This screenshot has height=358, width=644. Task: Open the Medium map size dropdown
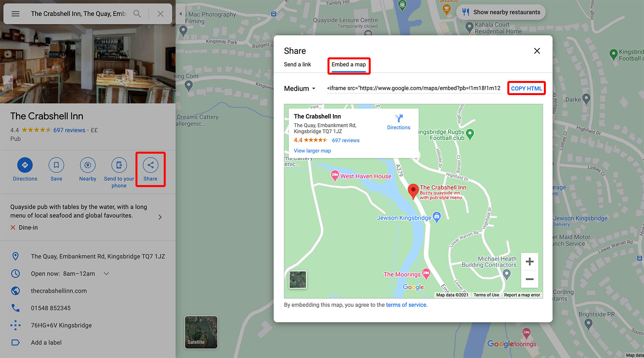[300, 88]
